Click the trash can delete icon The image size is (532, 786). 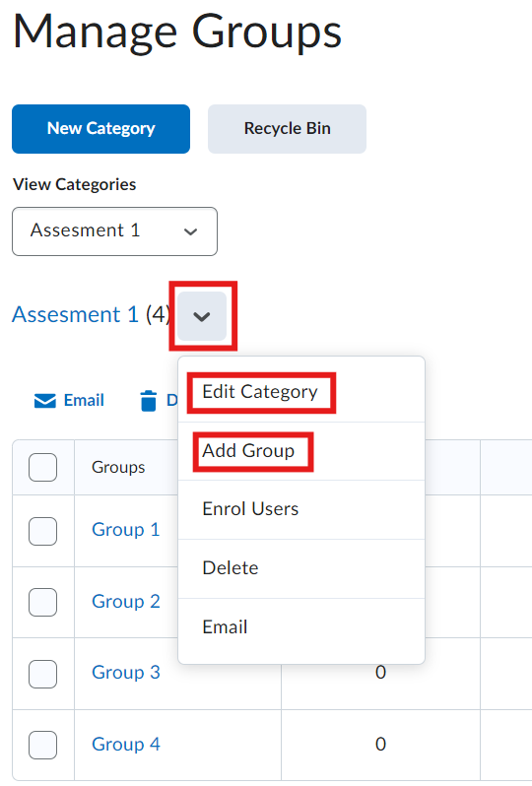click(x=149, y=401)
